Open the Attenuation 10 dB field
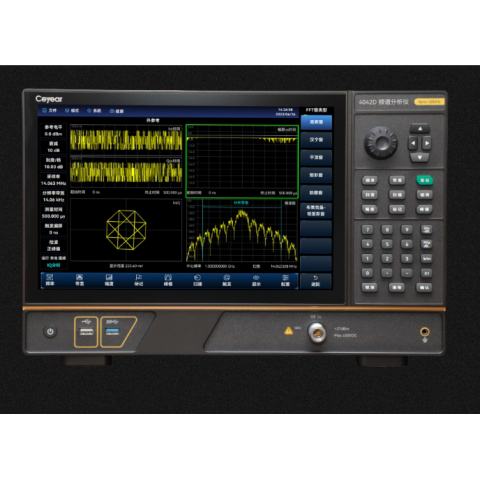This screenshot has width=480, height=480. pyautogui.click(x=53, y=147)
